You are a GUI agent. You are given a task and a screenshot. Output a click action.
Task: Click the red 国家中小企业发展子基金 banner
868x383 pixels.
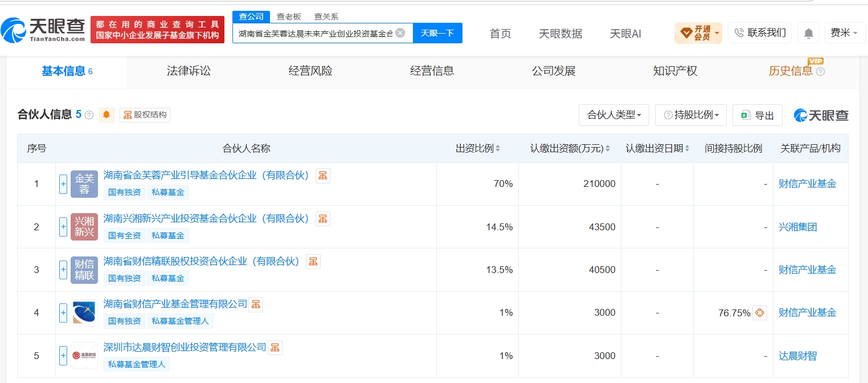(158, 30)
